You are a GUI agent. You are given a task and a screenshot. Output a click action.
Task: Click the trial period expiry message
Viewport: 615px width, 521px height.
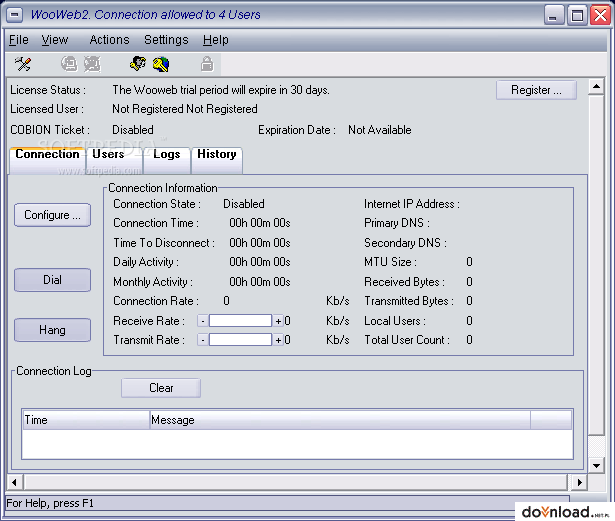221,90
